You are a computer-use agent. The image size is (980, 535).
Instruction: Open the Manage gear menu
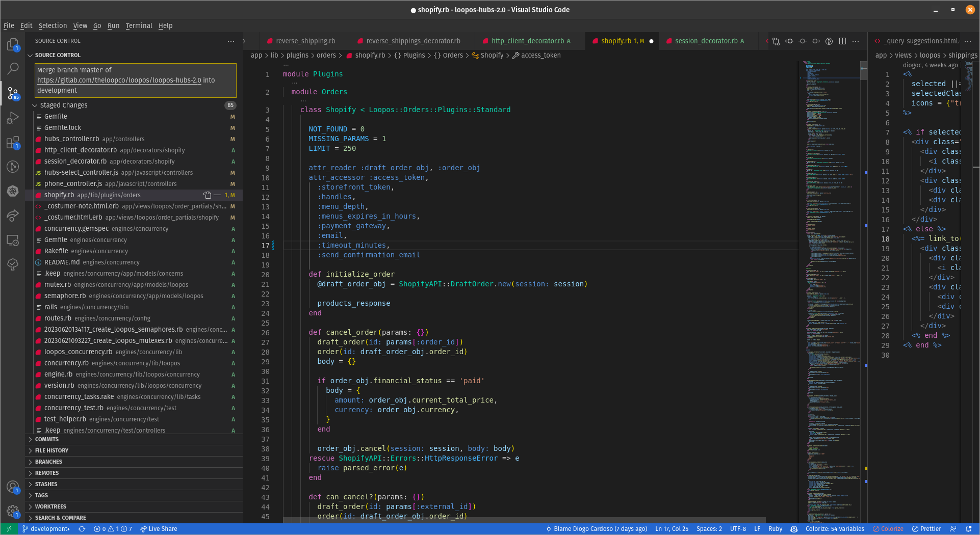(13, 511)
